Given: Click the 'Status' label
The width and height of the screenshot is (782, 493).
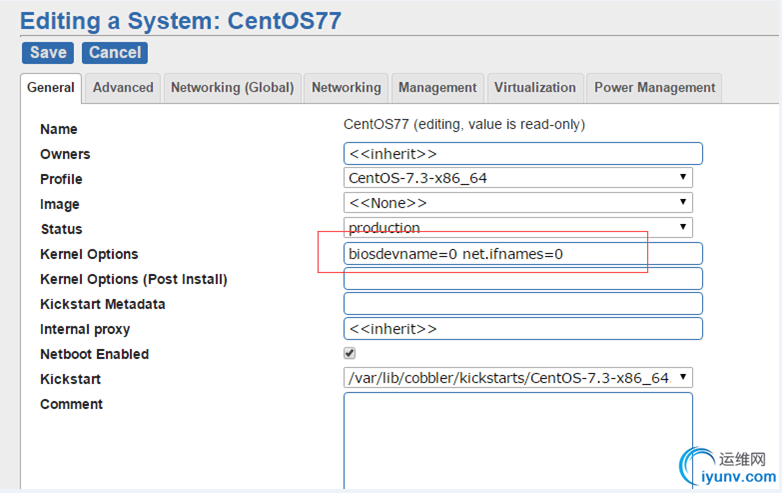Looking at the screenshot, I should coord(61,229).
